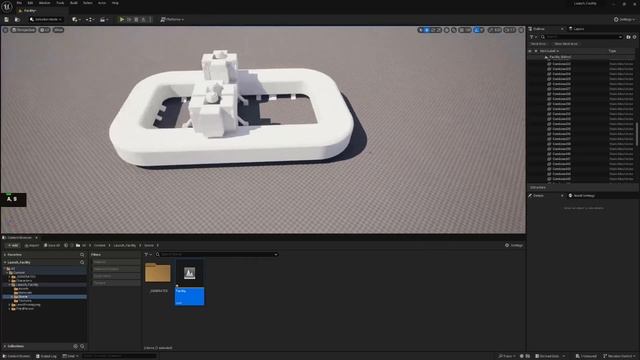
Task: Create a new folder in Outliner
Action: pyautogui.click(x=628, y=37)
